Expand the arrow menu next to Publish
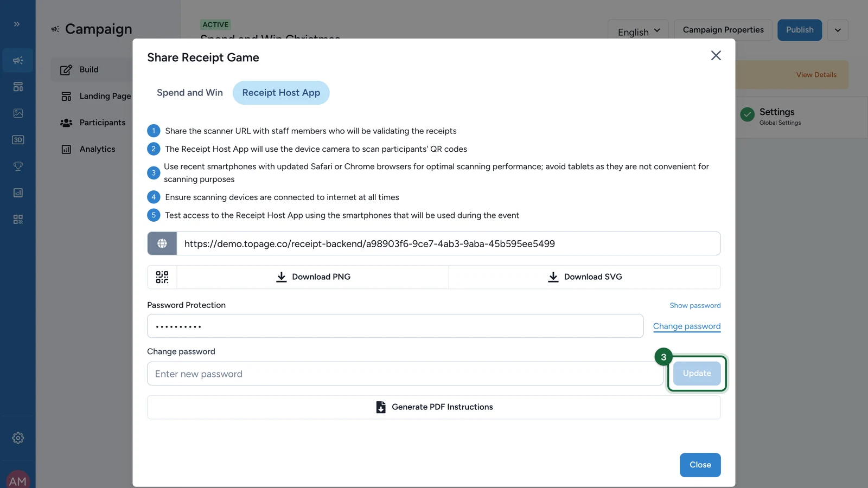This screenshot has width=868, height=488. [x=838, y=30]
